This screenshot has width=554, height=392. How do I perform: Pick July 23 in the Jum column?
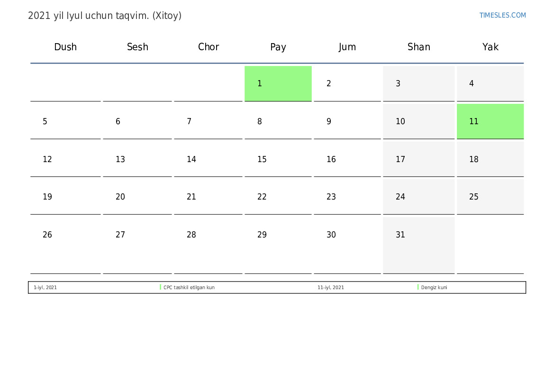click(347, 197)
